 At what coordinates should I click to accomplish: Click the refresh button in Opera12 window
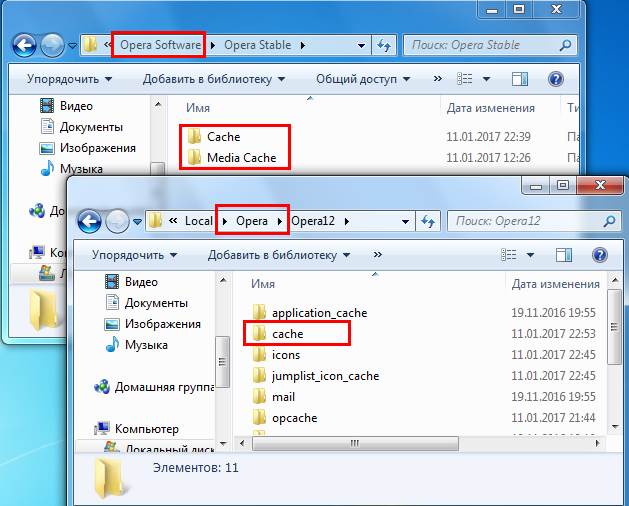coord(428,221)
